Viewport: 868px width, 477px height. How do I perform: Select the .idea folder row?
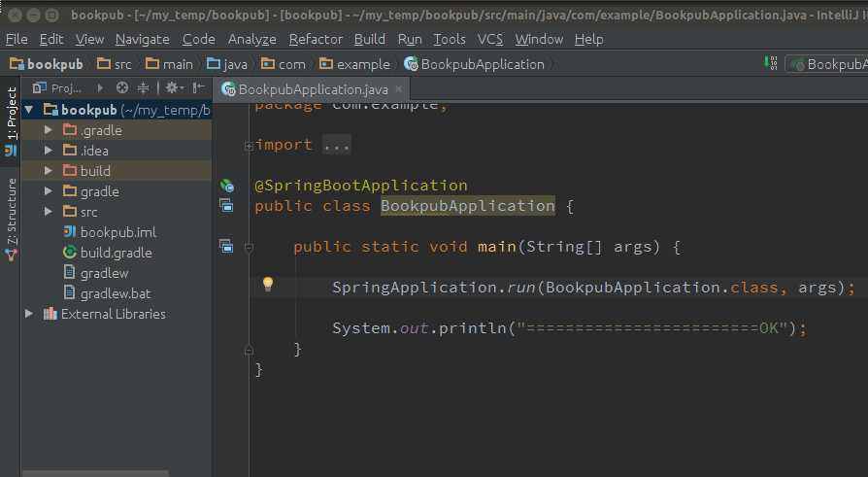(117, 151)
